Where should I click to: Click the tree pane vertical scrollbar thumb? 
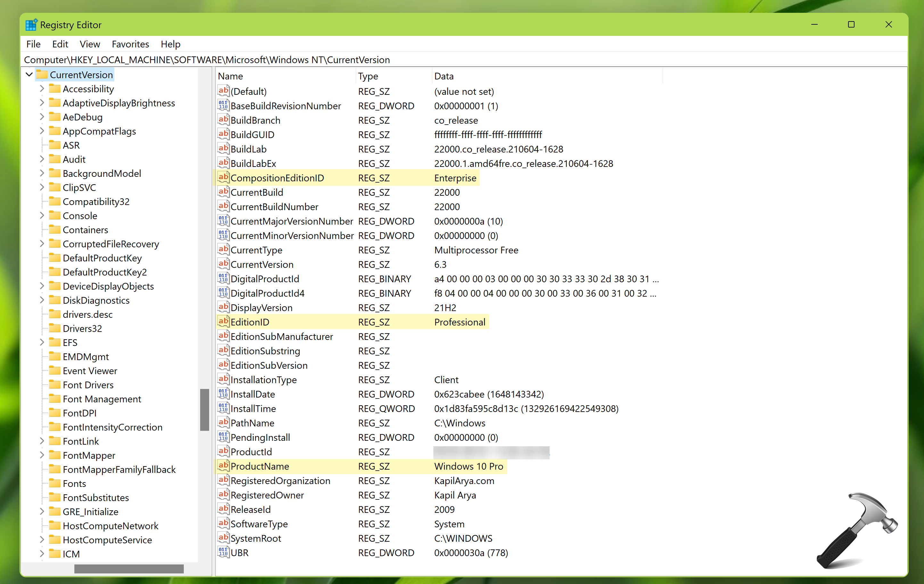[205, 409]
